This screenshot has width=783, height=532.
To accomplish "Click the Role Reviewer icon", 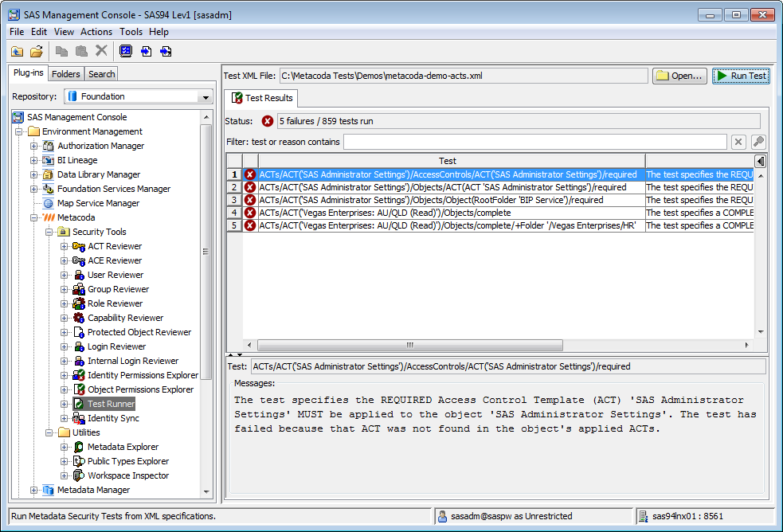I will pos(79,304).
